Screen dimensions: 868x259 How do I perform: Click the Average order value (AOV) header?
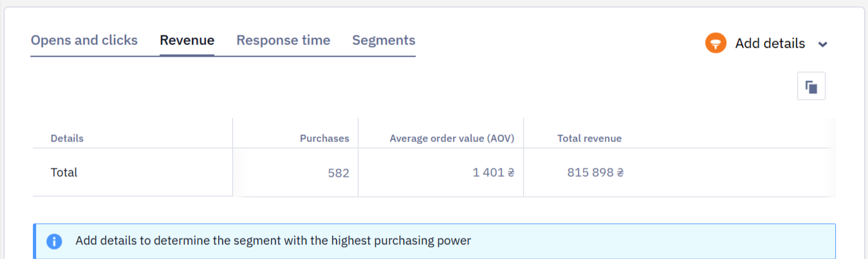[452, 138]
